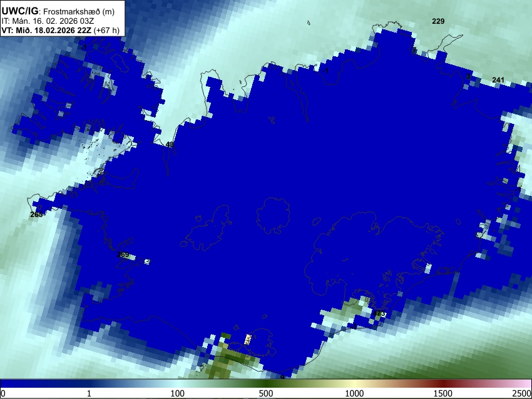Click the map value label '43'
The width and height of the screenshot is (532, 399).
170,144
